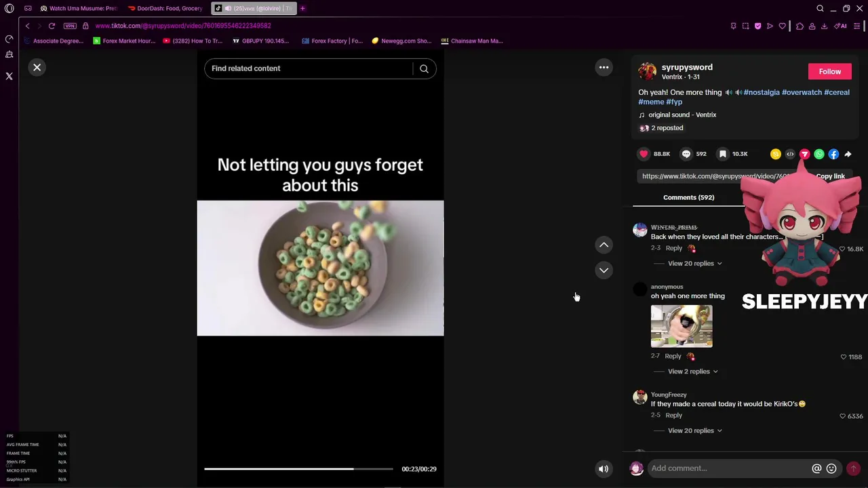Screen dimensions: 868x488
Task: Open the three-dot more options menu
Action: click(x=604, y=67)
